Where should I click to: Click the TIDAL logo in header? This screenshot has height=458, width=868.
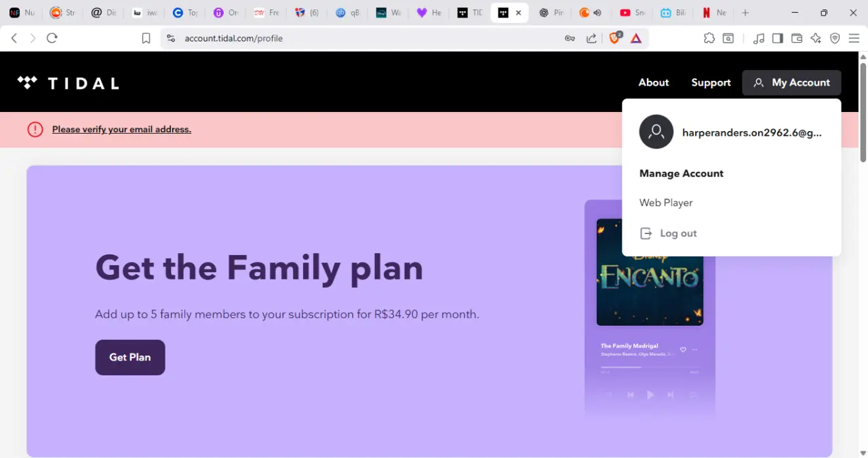pos(68,83)
